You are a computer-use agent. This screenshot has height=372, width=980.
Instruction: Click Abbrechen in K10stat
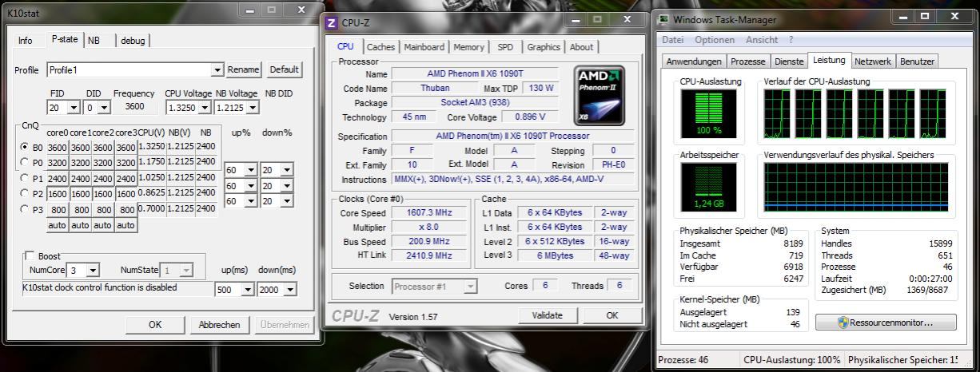(219, 324)
